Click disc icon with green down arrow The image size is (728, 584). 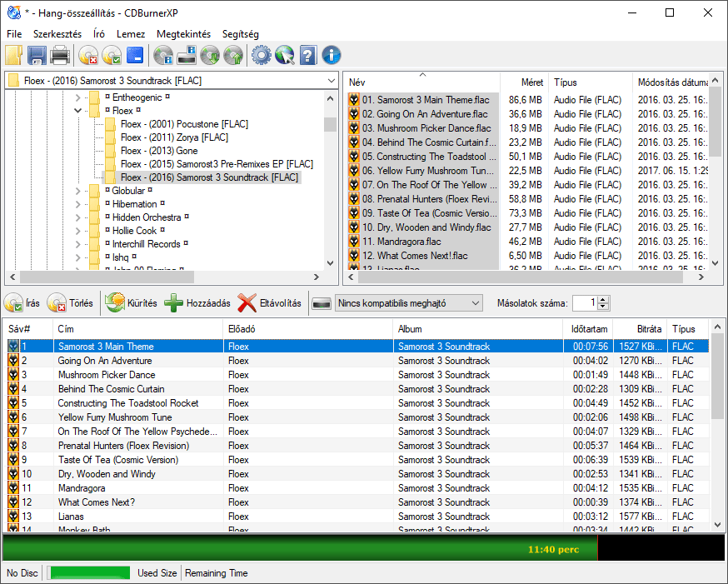[210, 55]
